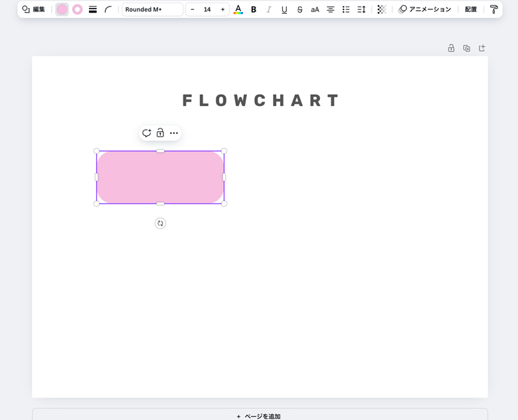
Task: Toggle bulleted list formatting
Action: point(346,9)
